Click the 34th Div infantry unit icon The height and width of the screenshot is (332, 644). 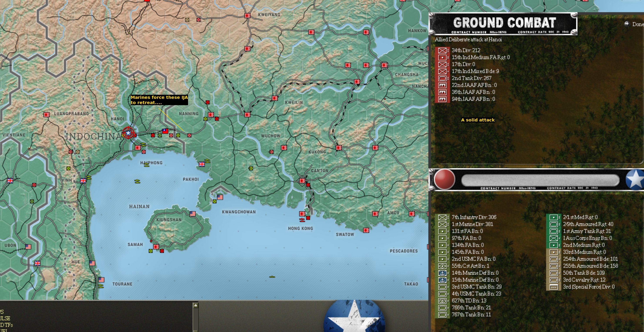tap(442, 50)
